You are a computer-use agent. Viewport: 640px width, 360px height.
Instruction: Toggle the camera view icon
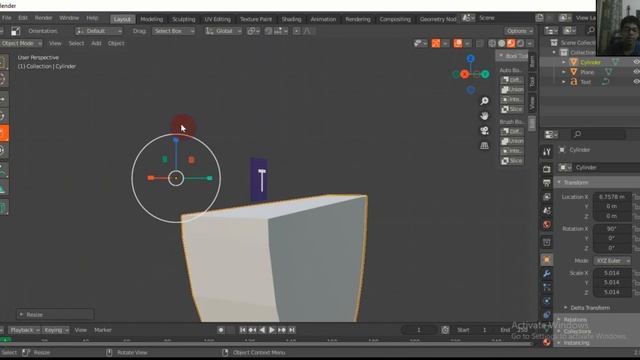click(x=484, y=131)
